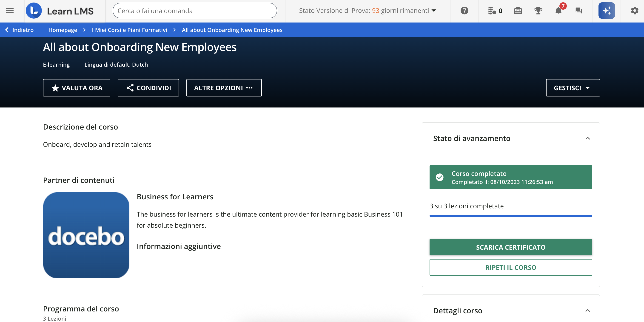Expand the GESTISCI dropdown
This screenshot has height=322, width=644.
coord(573,88)
